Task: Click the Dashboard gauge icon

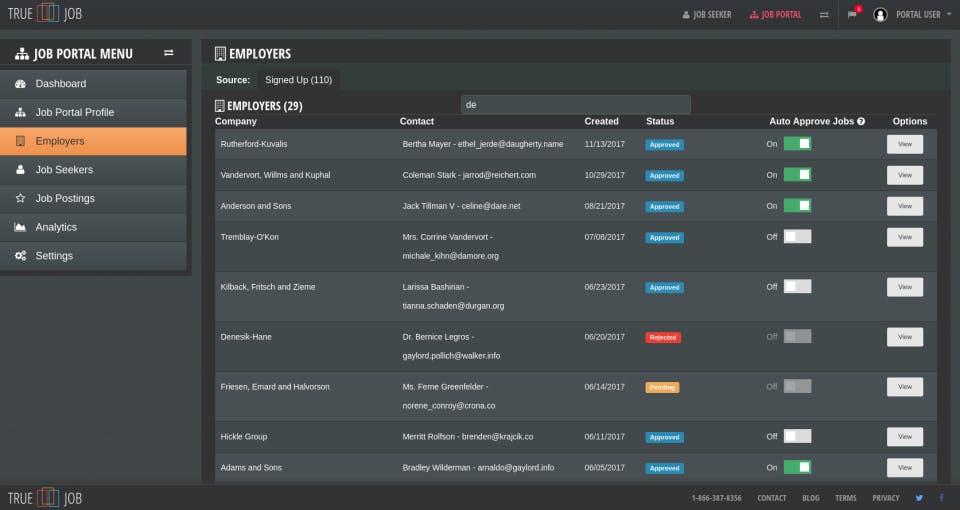Action: pos(20,84)
